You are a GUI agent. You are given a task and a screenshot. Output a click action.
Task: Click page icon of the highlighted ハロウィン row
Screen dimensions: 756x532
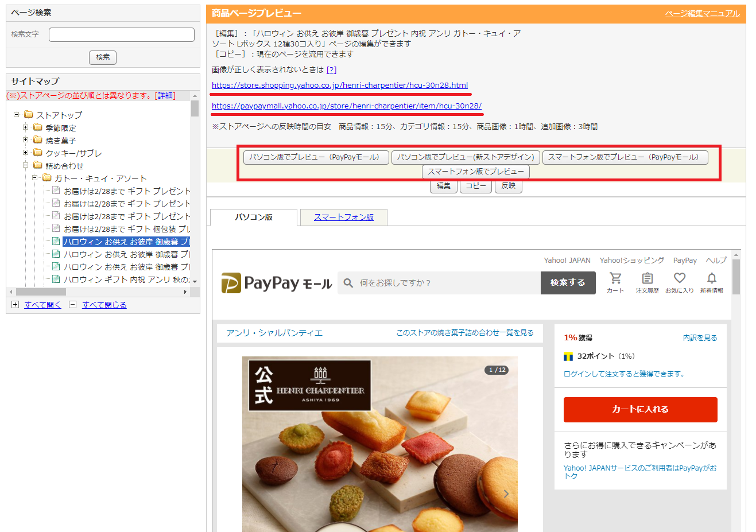(56, 241)
